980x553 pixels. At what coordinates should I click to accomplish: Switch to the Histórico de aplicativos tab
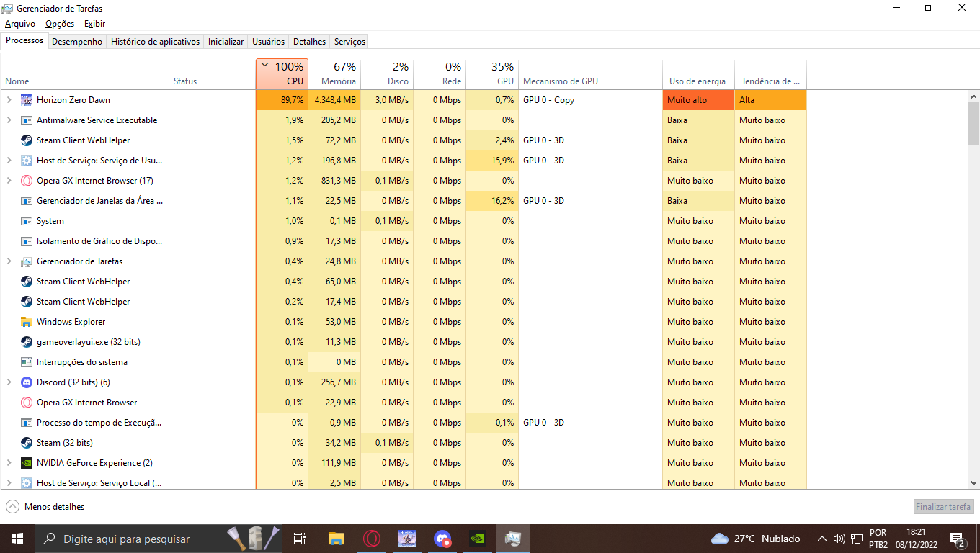pyautogui.click(x=155, y=42)
